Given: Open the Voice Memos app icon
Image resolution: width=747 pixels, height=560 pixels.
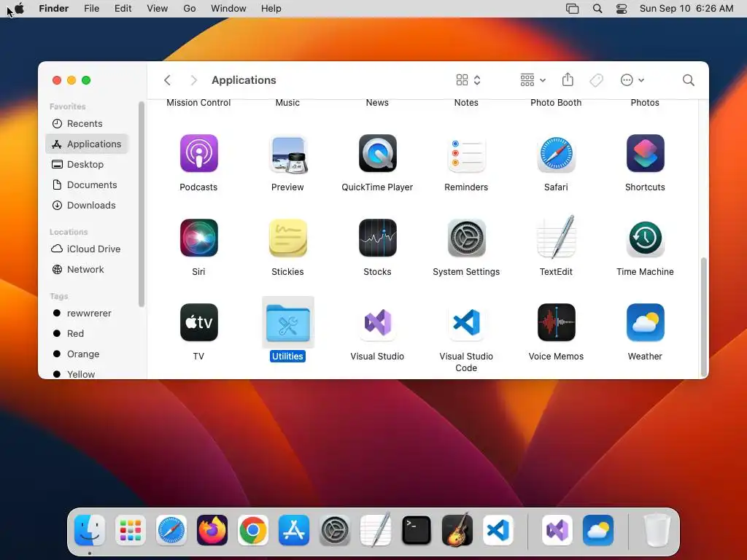Looking at the screenshot, I should pyautogui.click(x=556, y=322).
